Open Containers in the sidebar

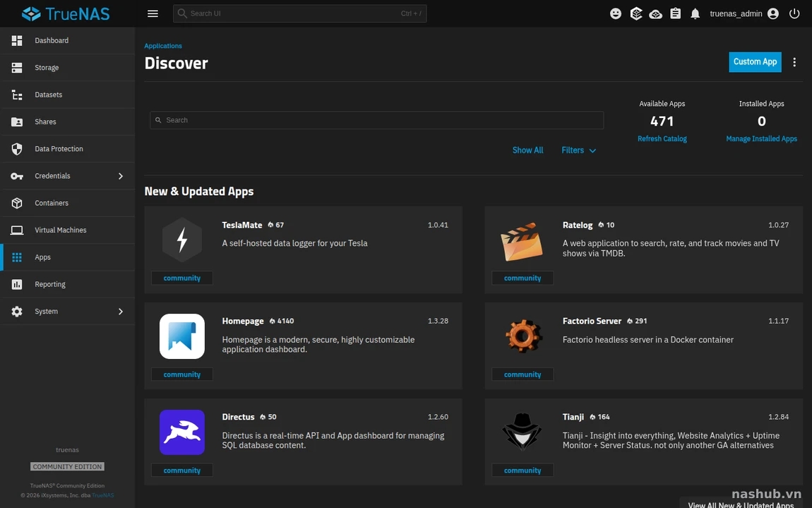(67, 203)
